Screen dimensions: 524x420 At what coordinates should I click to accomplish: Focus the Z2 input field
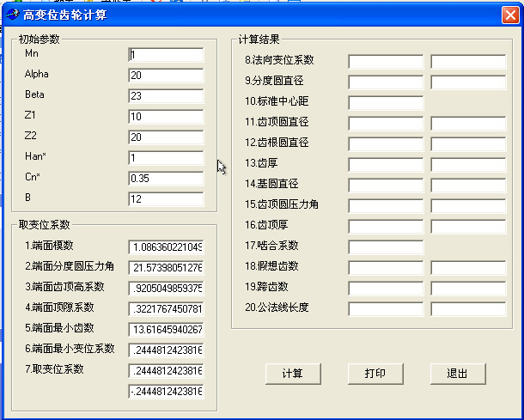[165, 137]
